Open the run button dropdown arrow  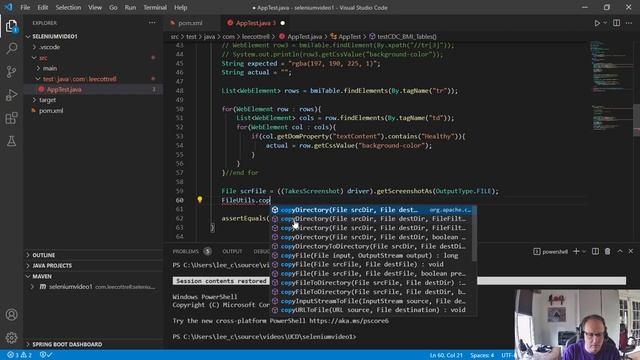pyautogui.click(x=605, y=23)
